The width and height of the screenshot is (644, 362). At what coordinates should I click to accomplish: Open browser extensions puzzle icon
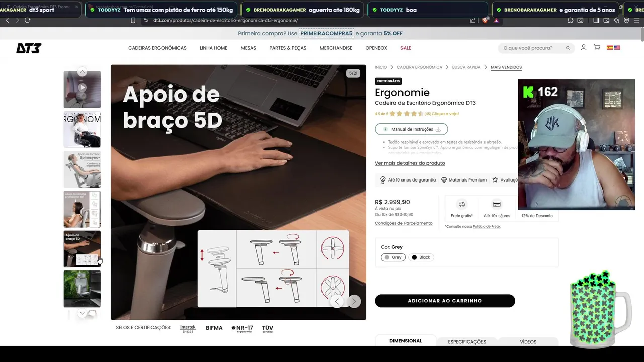(570, 20)
